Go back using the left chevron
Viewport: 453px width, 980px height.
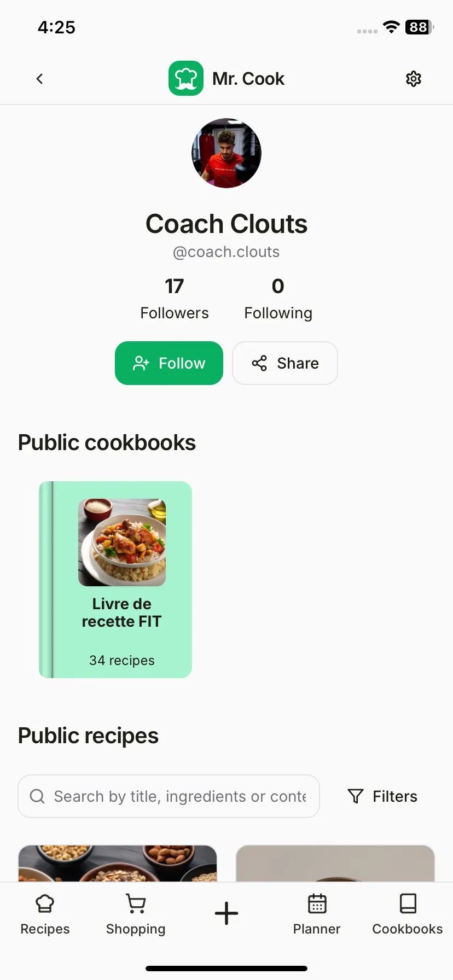click(x=39, y=79)
